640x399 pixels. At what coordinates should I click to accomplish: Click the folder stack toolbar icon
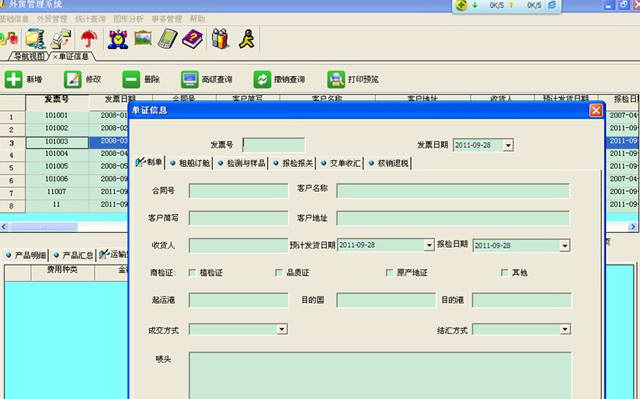point(36,39)
